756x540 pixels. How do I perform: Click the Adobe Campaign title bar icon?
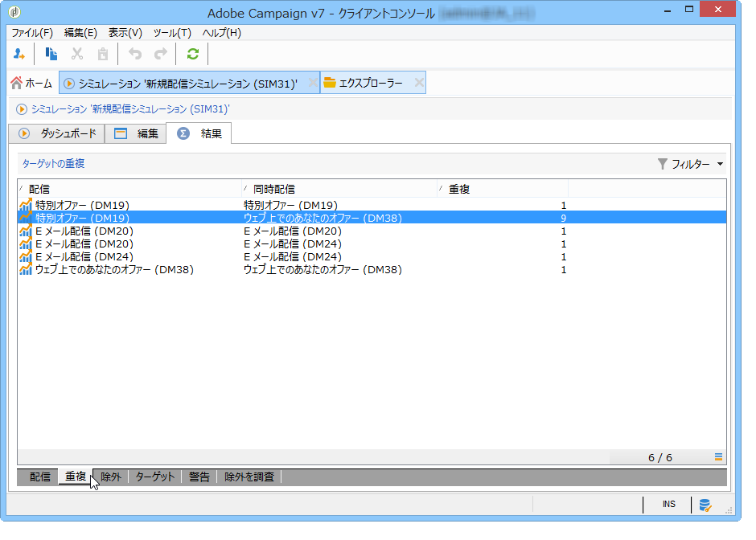pos(15,11)
